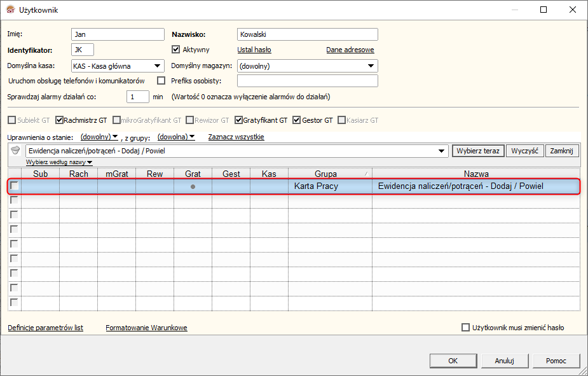Click the Anuluj button
Screen dimensions: 588x376
pos(504,361)
